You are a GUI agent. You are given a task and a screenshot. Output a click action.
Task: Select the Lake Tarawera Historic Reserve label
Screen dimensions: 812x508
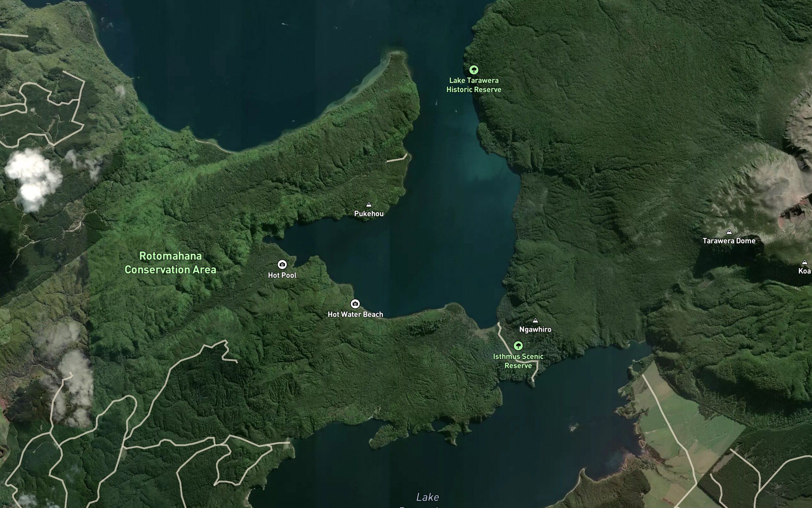click(474, 85)
